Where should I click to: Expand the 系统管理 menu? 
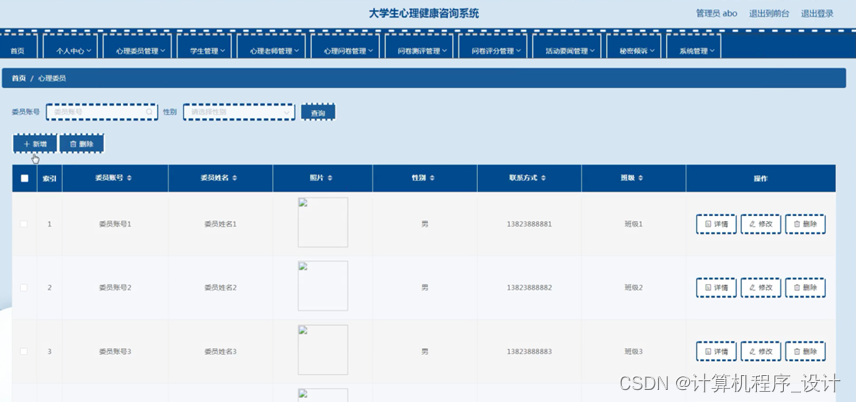(x=693, y=47)
